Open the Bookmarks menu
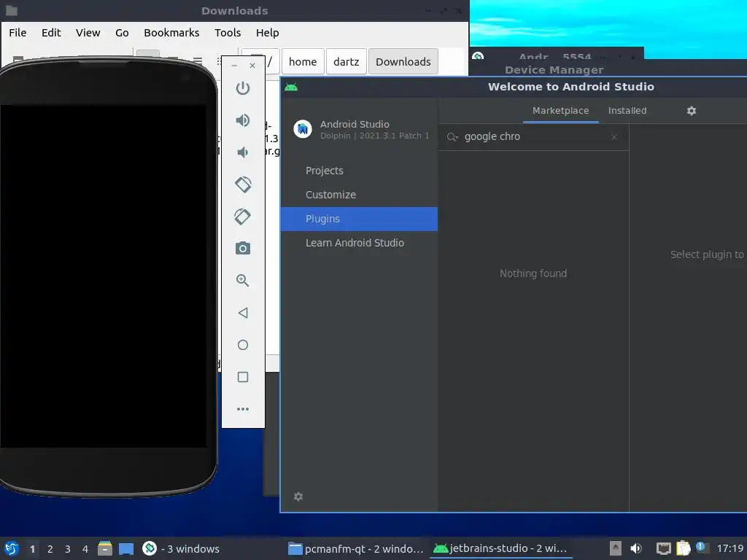747x560 pixels. coord(171,33)
